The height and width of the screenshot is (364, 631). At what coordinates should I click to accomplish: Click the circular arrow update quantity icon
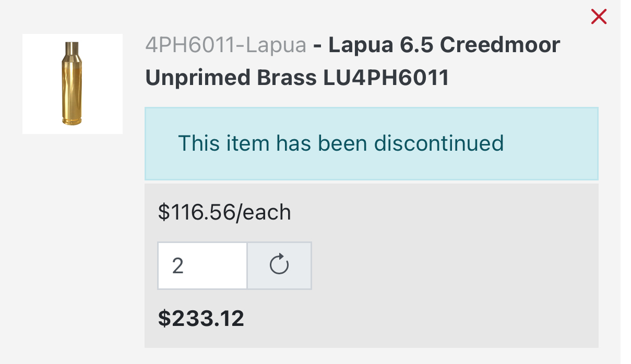(279, 265)
